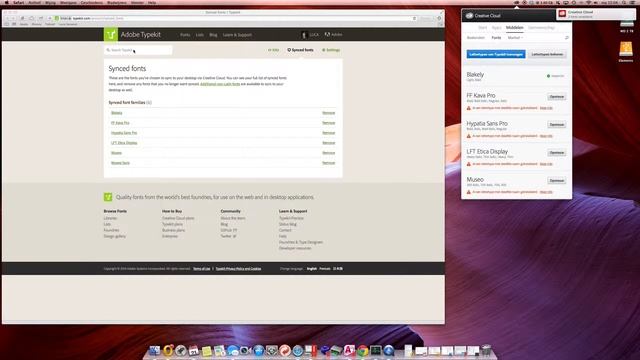The image size is (640, 360).
Task: Click the Safari address bar
Action: click(236, 18)
